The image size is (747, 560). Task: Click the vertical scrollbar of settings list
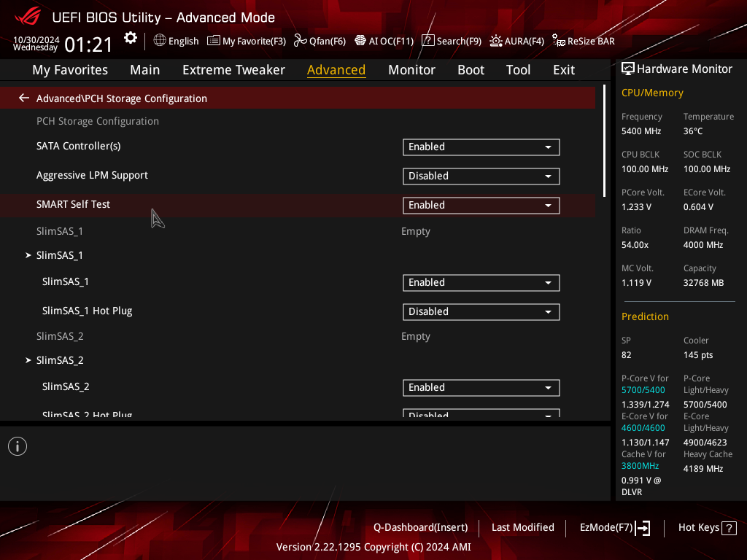(604, 141)
